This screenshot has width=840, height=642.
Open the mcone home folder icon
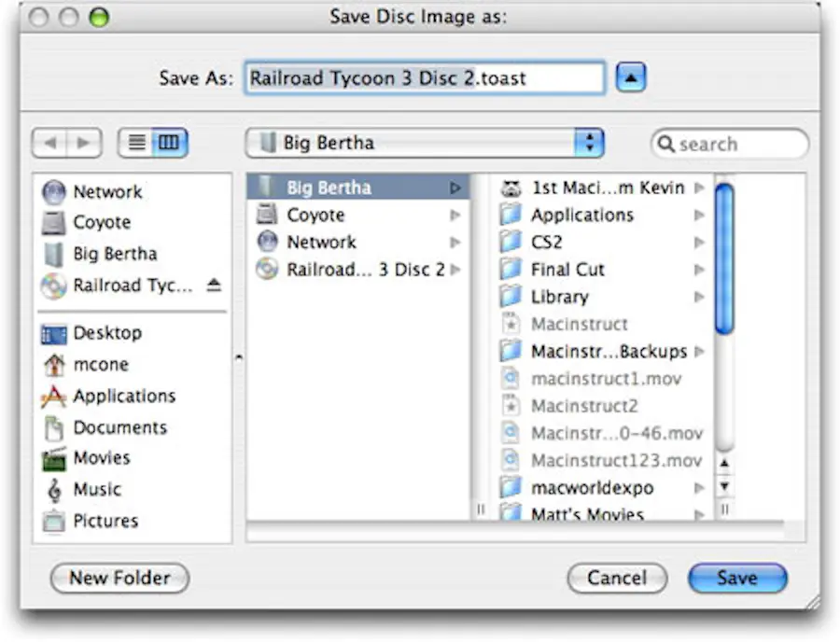point(53,364)
